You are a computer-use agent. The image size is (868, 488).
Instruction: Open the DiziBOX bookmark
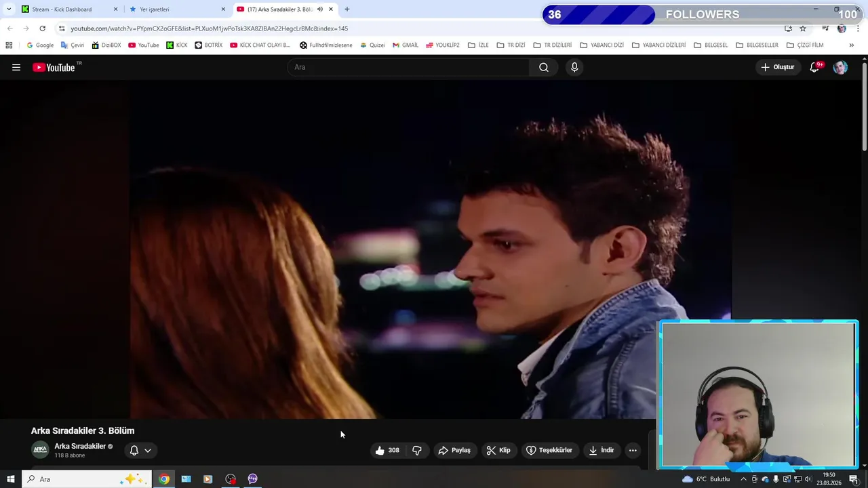[x=106, y=45]
